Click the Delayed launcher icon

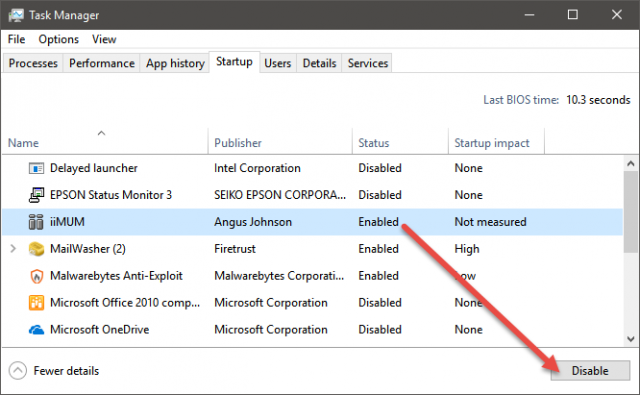click(x=36, y=168)
